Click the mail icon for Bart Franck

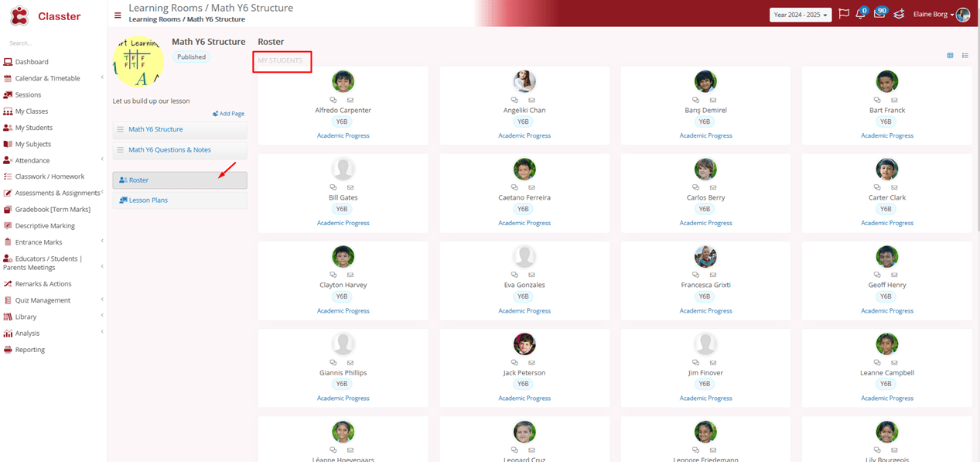tap(894, 100)
